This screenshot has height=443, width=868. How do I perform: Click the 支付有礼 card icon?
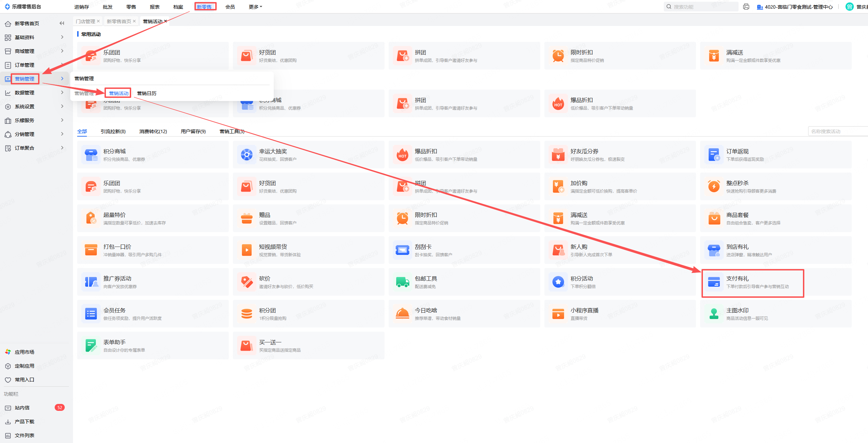714,282
